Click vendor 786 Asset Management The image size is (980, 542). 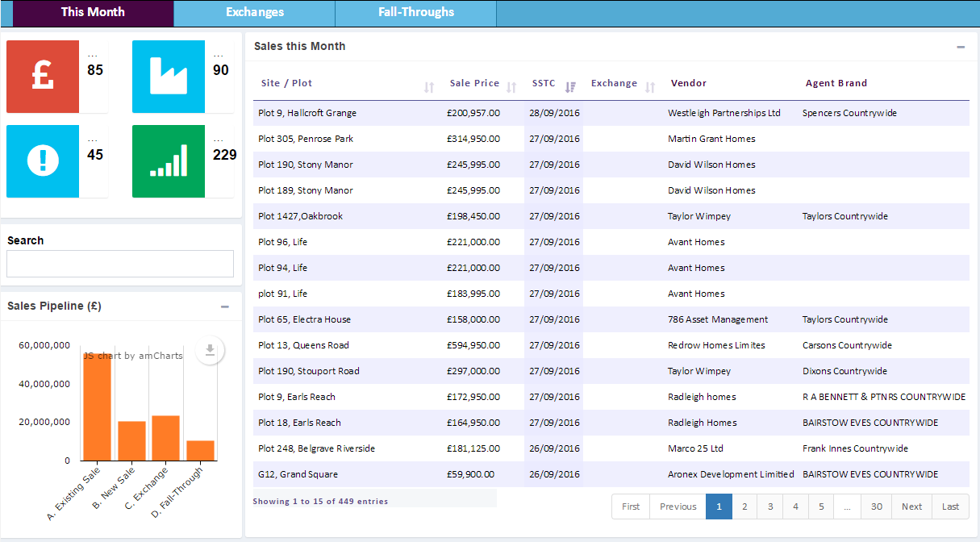(x=718, y=319)
